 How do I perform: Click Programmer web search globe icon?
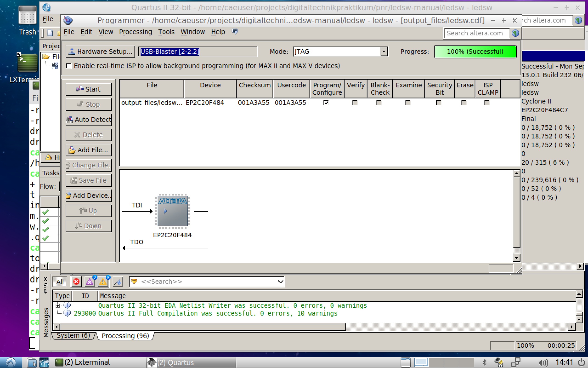point(515,33)
